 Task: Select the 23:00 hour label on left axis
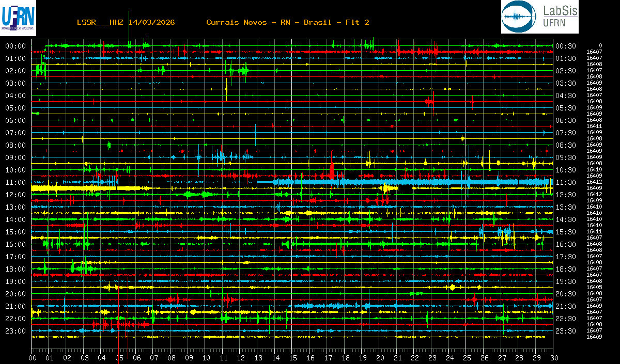pyautogui.click(x=16, y=331)
